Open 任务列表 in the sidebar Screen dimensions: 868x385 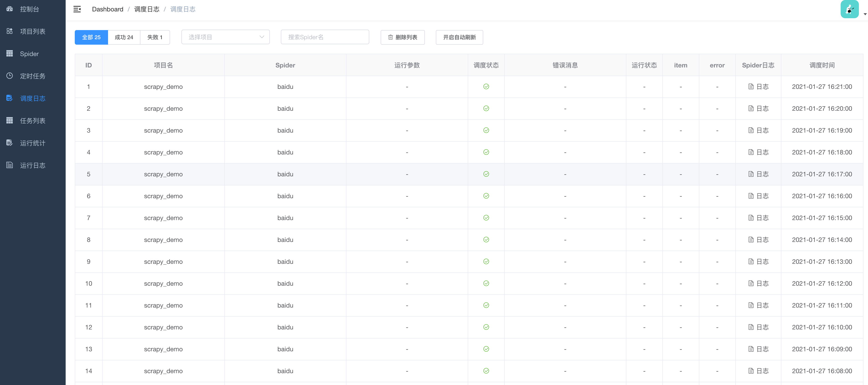coord(32,121)
